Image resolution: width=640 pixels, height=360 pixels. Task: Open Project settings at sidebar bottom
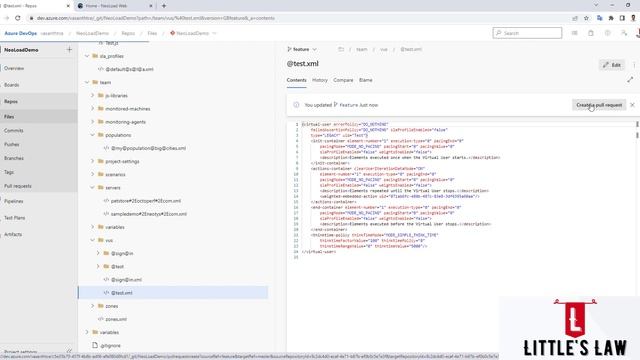pos(20,351)
